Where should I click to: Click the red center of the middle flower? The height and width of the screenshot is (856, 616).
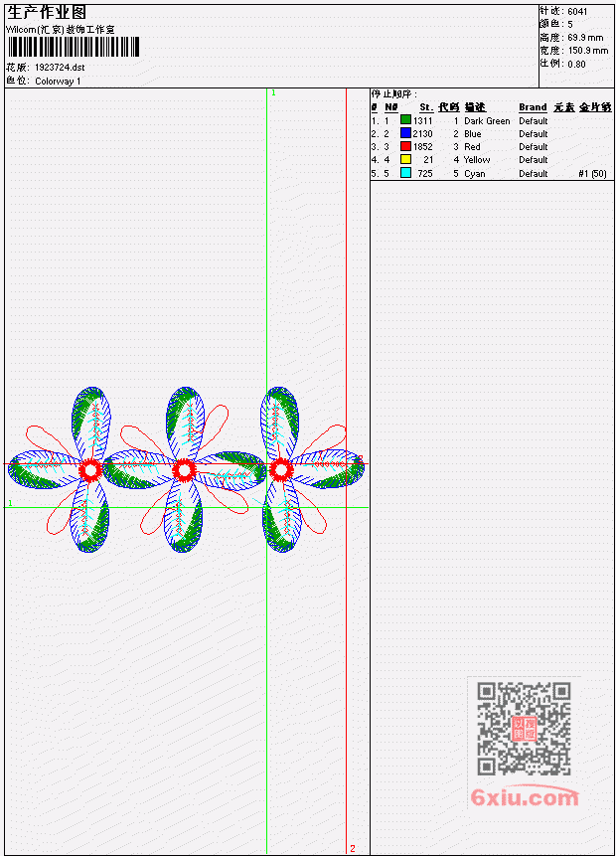coord(184,470)
